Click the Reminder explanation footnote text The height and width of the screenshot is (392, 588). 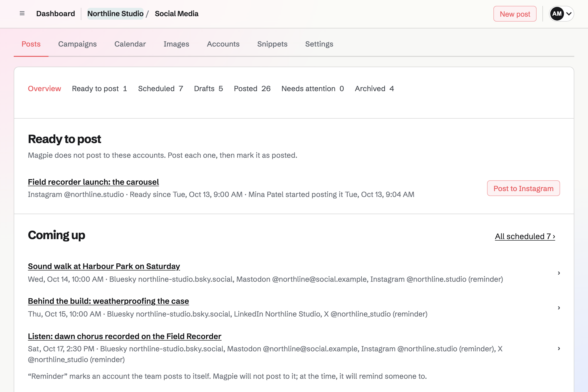pos(227,376)
